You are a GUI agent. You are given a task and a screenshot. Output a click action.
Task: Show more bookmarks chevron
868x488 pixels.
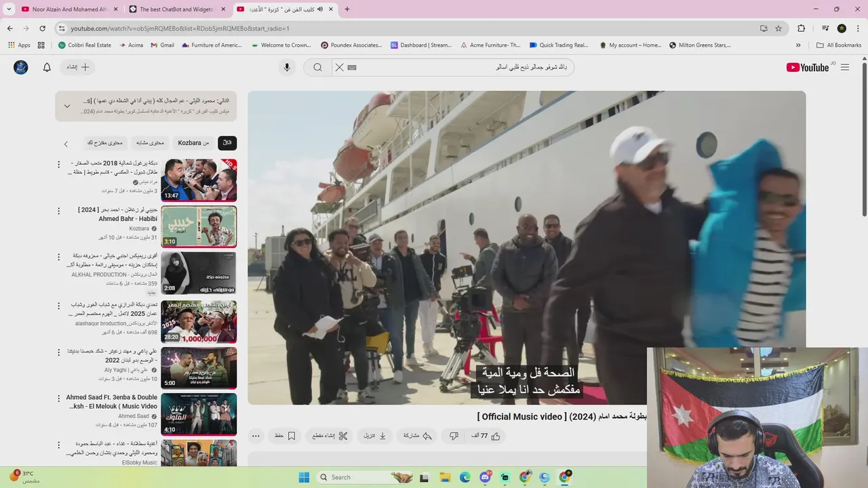point(798,45)
